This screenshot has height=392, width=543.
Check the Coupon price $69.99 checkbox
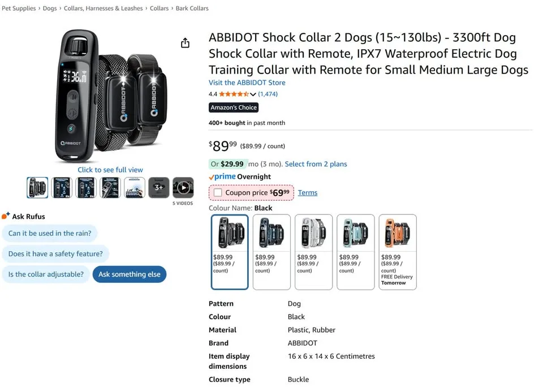217,192
